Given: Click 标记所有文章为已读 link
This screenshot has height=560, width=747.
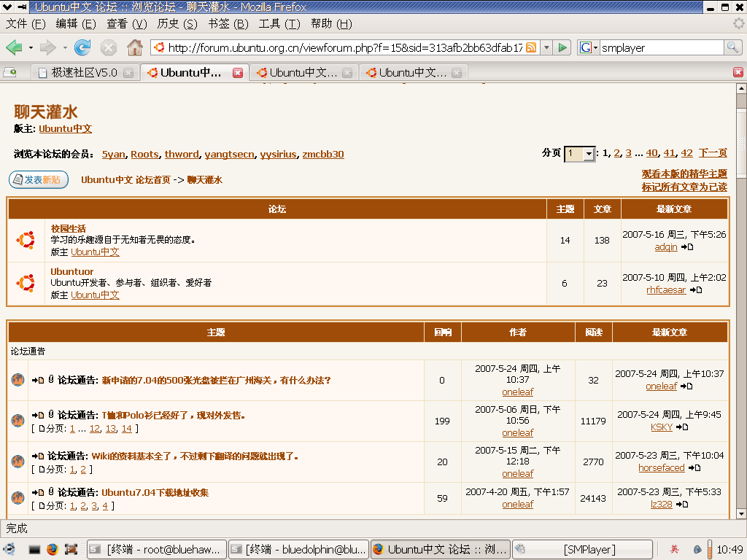Looking at the screenshot, I should [x=684, y=187].
